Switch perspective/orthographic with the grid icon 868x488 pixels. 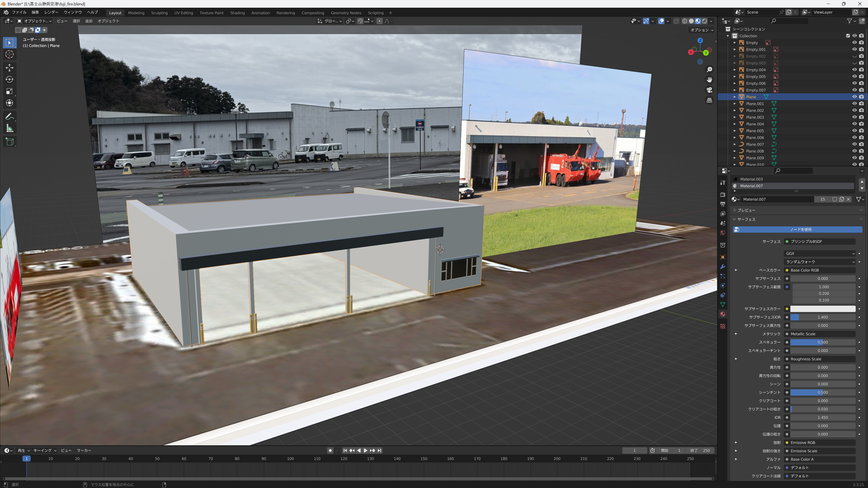coord(709,100)
